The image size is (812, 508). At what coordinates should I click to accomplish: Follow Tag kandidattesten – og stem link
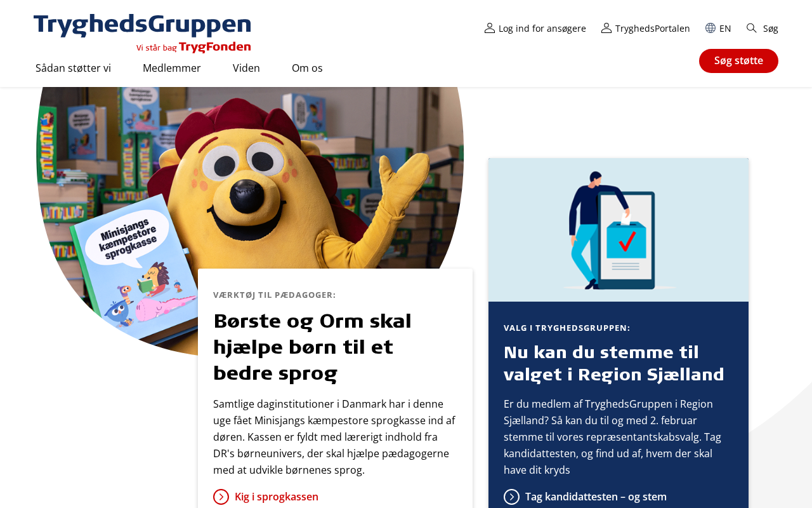[x=596, y=497]
